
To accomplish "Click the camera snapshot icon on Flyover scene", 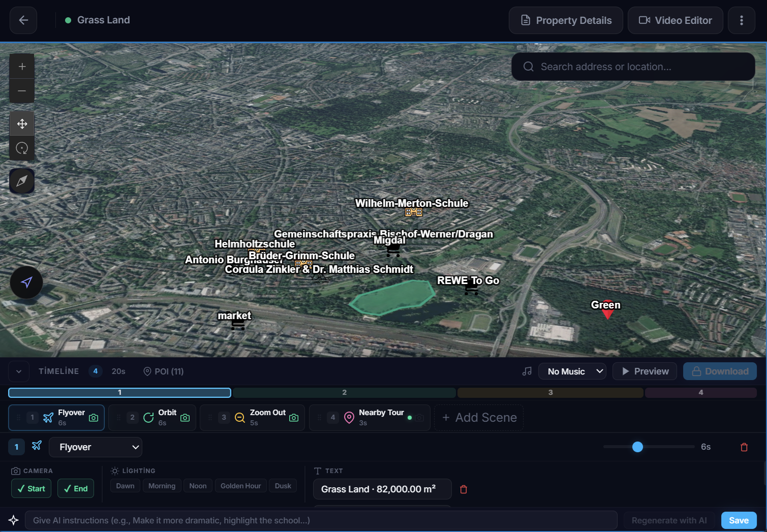I will (x=94, y=417).
